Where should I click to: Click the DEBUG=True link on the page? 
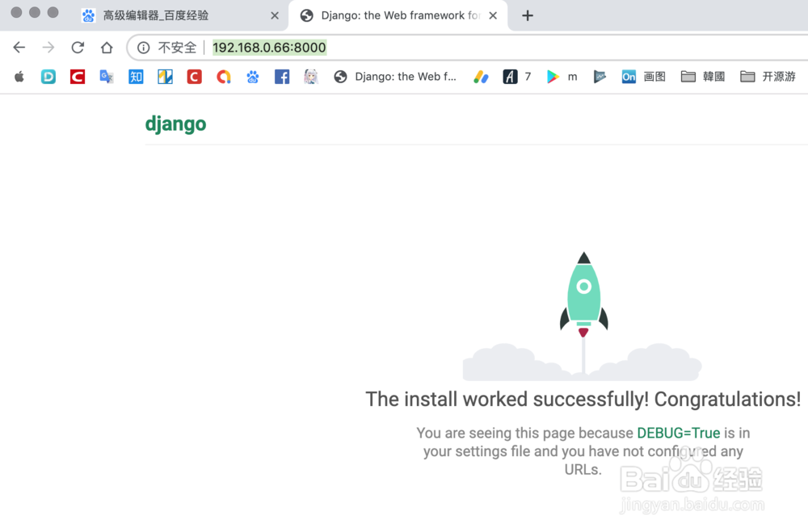click(x=678, y=433)
